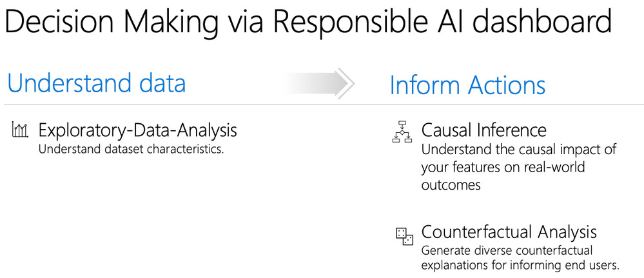The height and width of the screenshot is (278, 644).
Task: Click the "Generate diverse counterfactual" text line
Action: (x=507, y=250)
